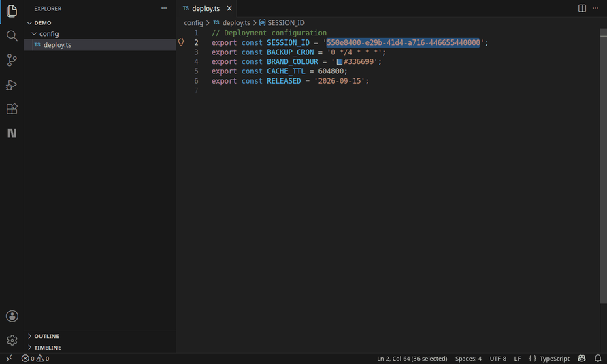Change end of line sequence LF
Viewport: 607px width, 364px height.
(x=517, y=358)
